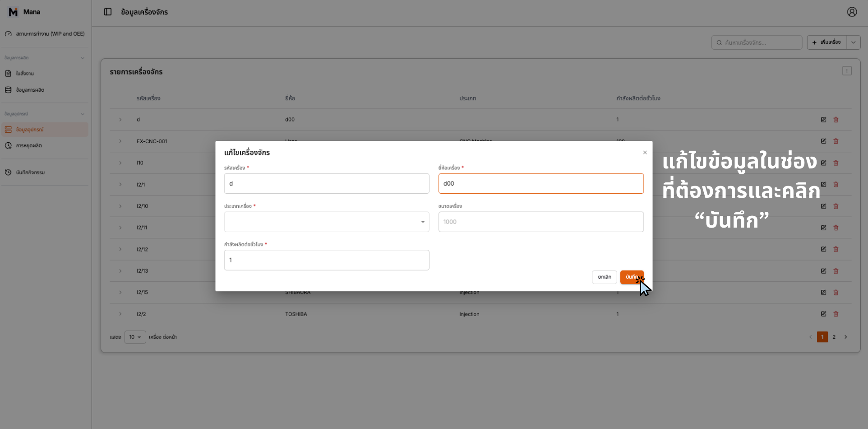Image resolution: width=868 pixels, height=429 pixels.
Task: Expand the dropdown arrow beside เพิ่มเครื่อง
Action: tap(853, 42)
